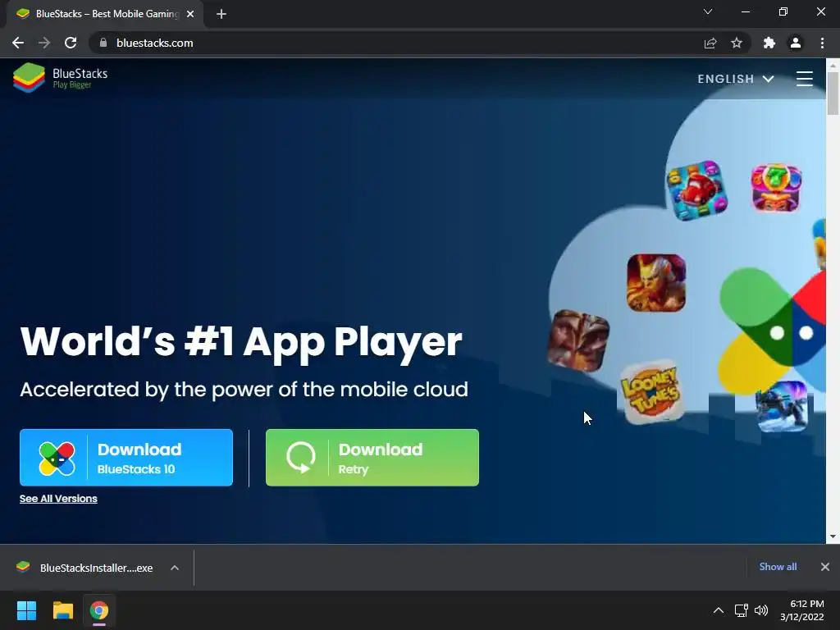Image resolution: width=840 pixels, height=630 pixels.
Task: Open the Chrome three-dot menu
Action: pyautogui.click(x=822, y=43)
